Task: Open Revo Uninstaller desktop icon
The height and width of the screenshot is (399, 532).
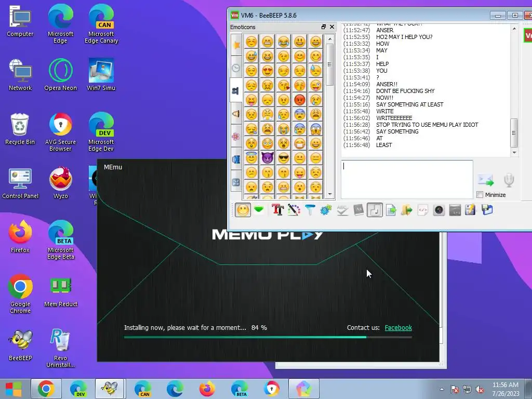Action: tap(60, 348)
